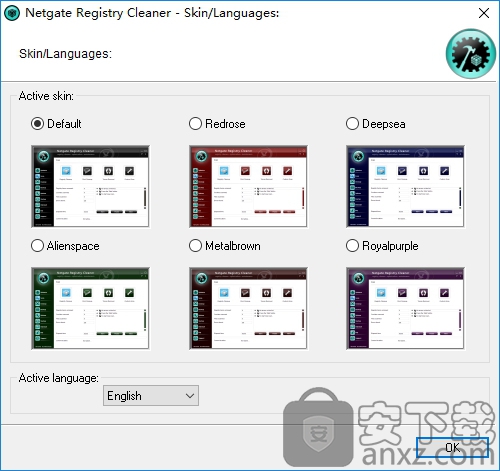Screen dimensions: 500x471
Task: Click the Netgate title bar app icon
Action: coord(12,13)
